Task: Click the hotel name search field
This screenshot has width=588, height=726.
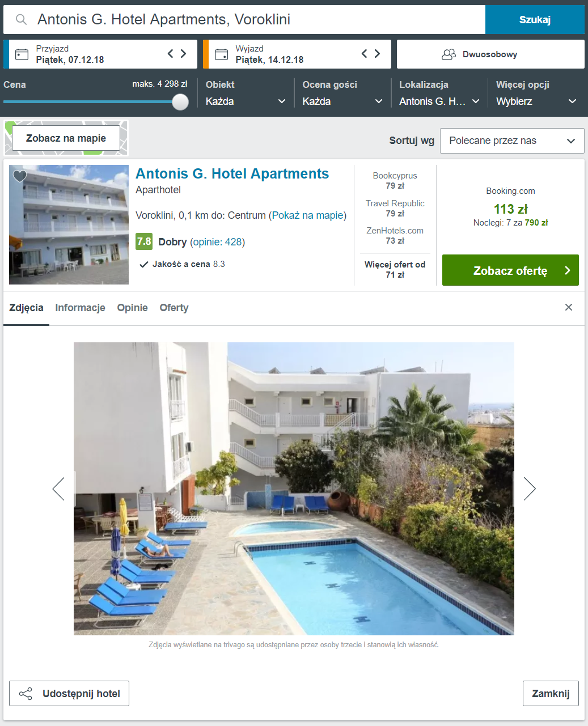Action: tap(244, 20)
